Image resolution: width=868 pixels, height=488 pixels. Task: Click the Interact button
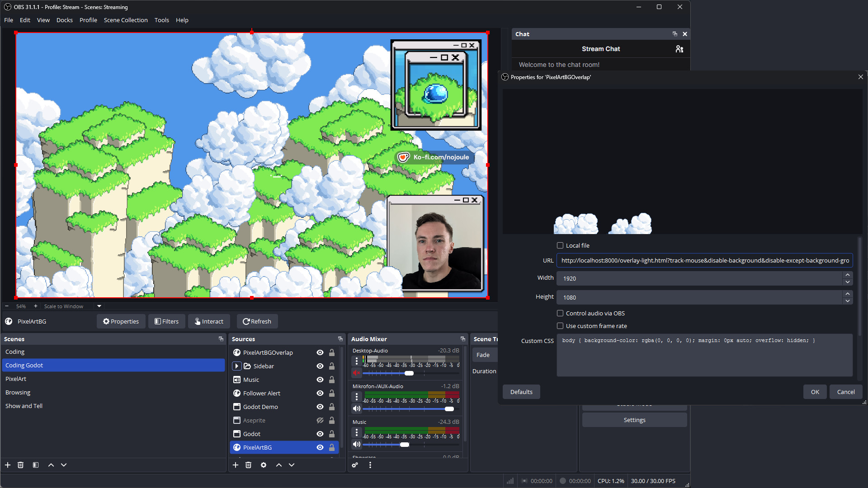coord(209,321)
